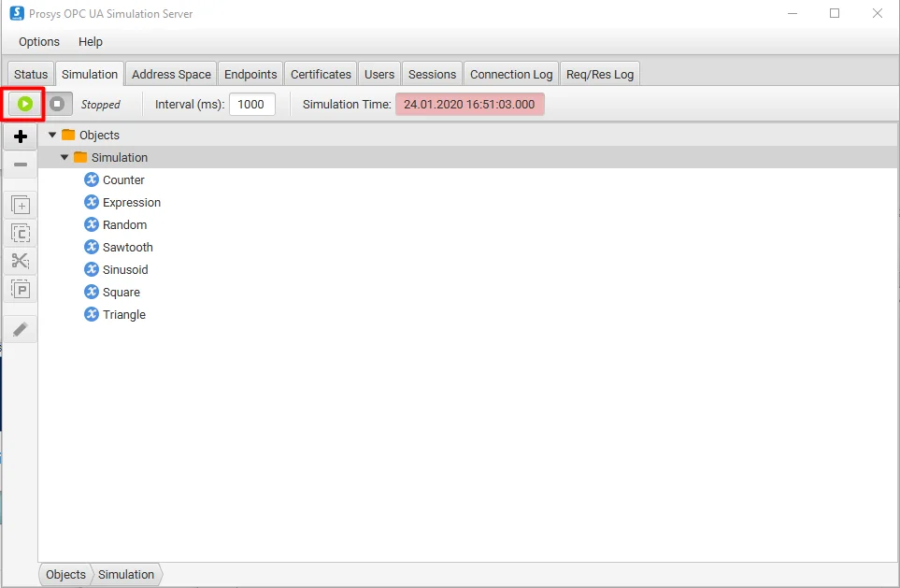
Task: Select the Sawtooth node label
Action: click(127, 247)
